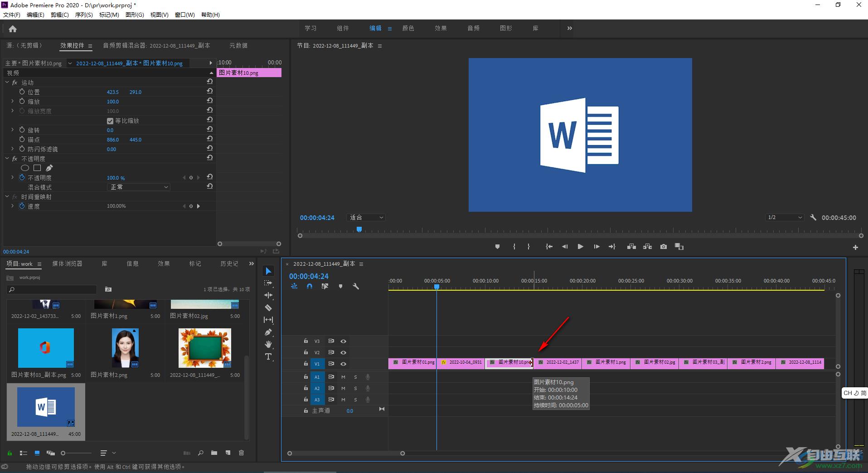The image size is (868, 473).
Task: Switch to the Color workspace
Action: coord(408,28)
